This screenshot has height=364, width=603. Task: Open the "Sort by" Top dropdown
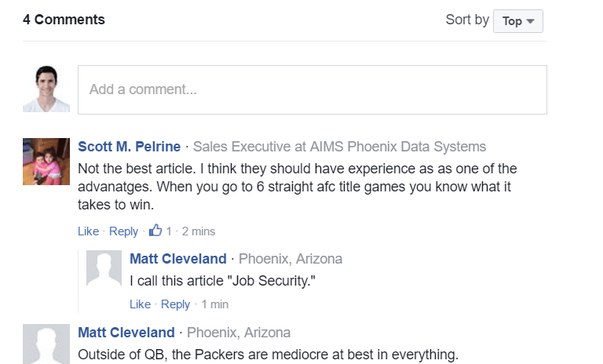click(x=518, y=21)
